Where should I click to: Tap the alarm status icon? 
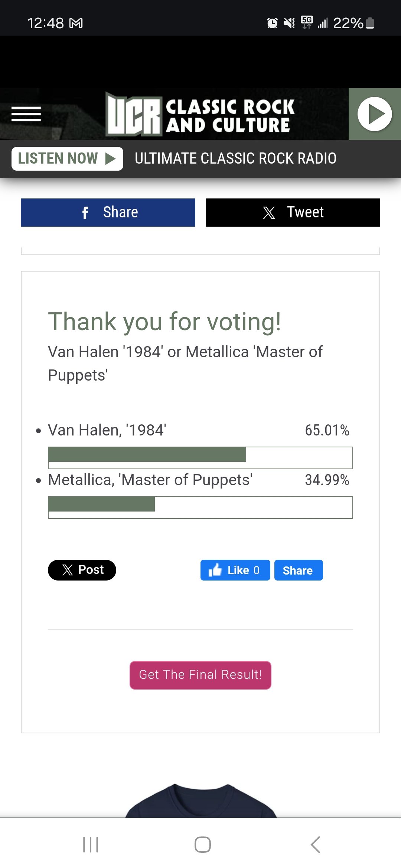[x=272, y=23]
